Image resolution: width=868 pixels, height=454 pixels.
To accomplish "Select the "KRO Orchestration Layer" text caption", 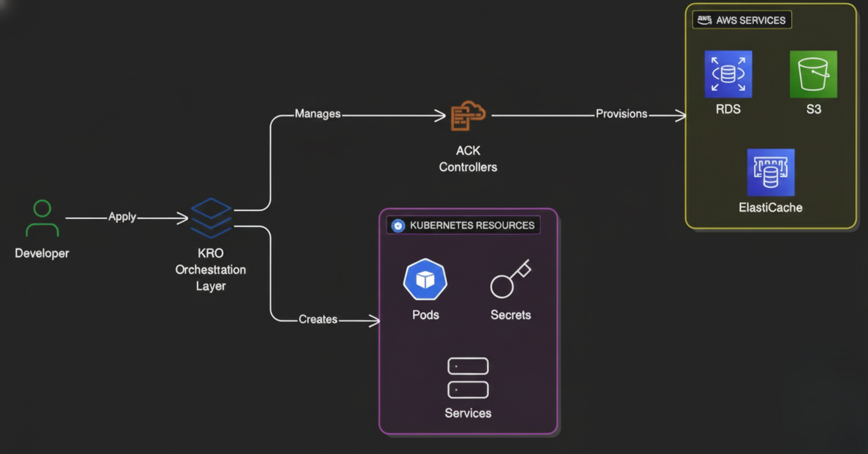I will pos(211,270).
